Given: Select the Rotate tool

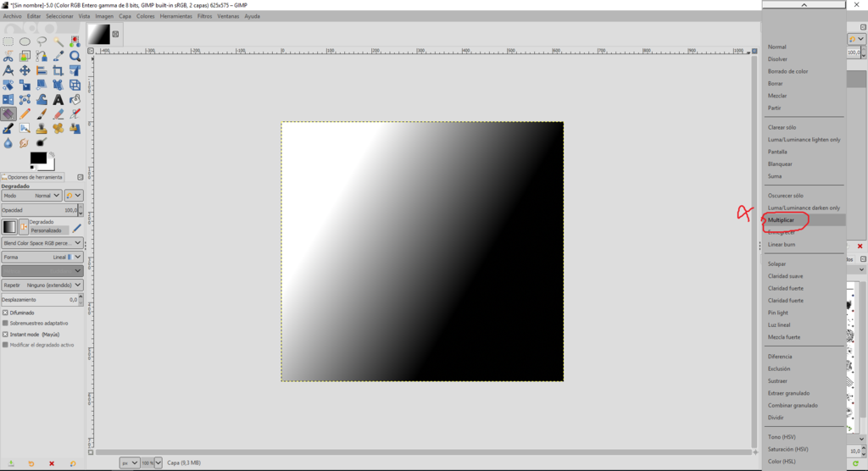Looking at the screenshot, I should pyautogui.click(x=8, y=85).
